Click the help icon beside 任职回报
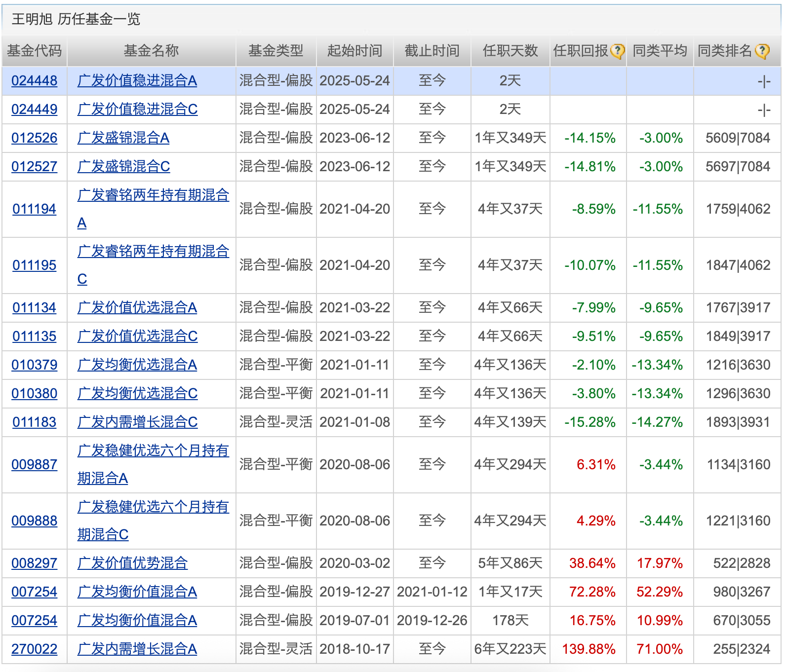 pos(617,51)
